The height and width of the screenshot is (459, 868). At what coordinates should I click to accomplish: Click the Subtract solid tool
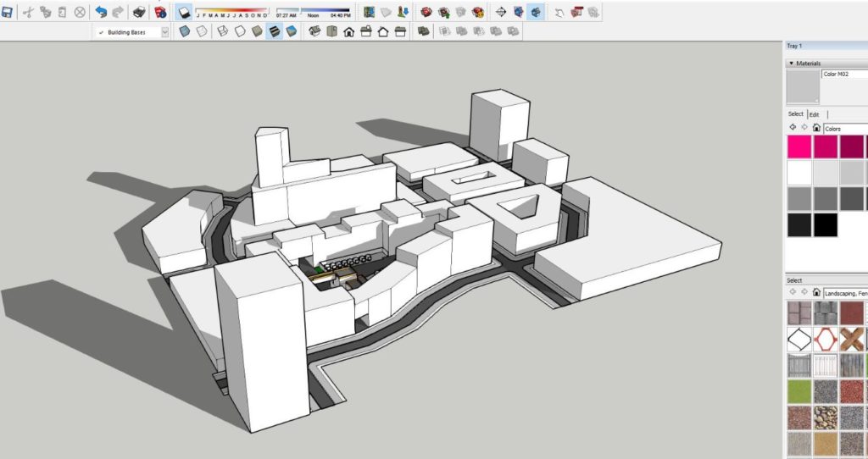(479, 31)
